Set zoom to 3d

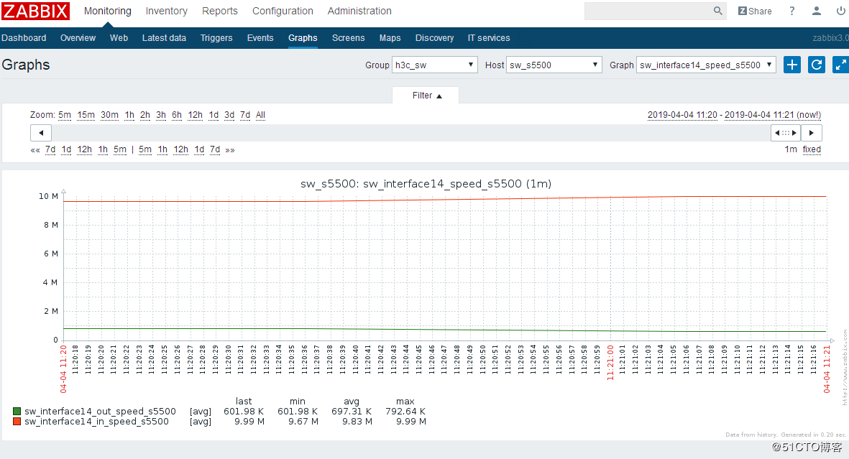tap(230, 115)
